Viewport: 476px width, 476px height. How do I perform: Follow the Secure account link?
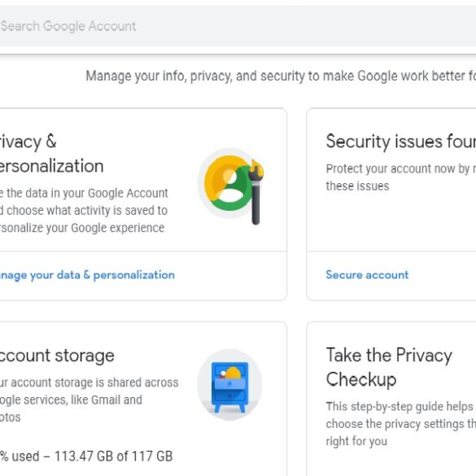tap(367, 275)
